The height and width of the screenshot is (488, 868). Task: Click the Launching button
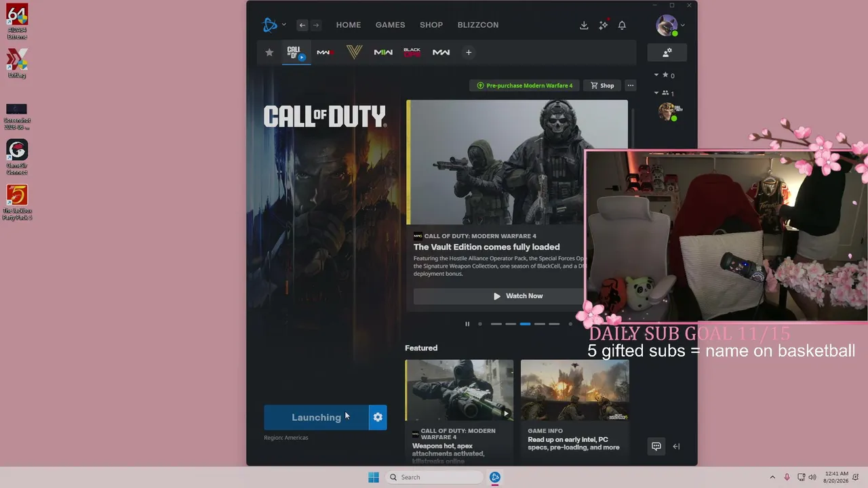tap(316, 418)
